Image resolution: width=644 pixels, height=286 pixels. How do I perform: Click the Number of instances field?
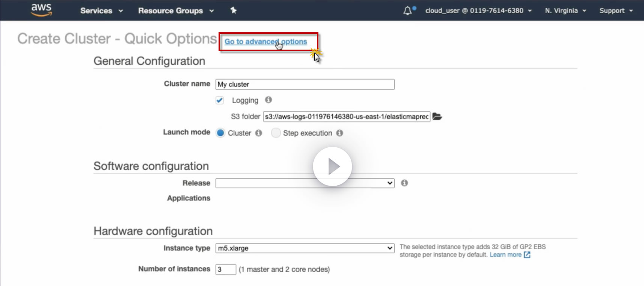point(226,269)
